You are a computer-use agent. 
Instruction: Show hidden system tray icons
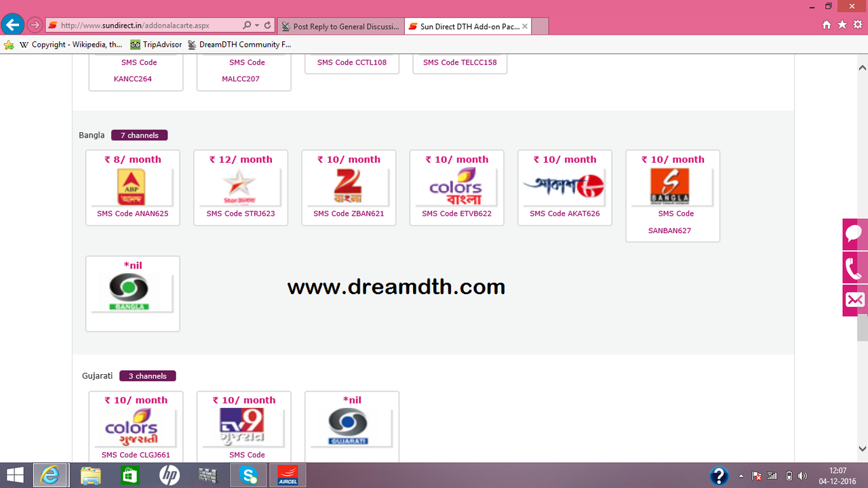click(741, 476)
